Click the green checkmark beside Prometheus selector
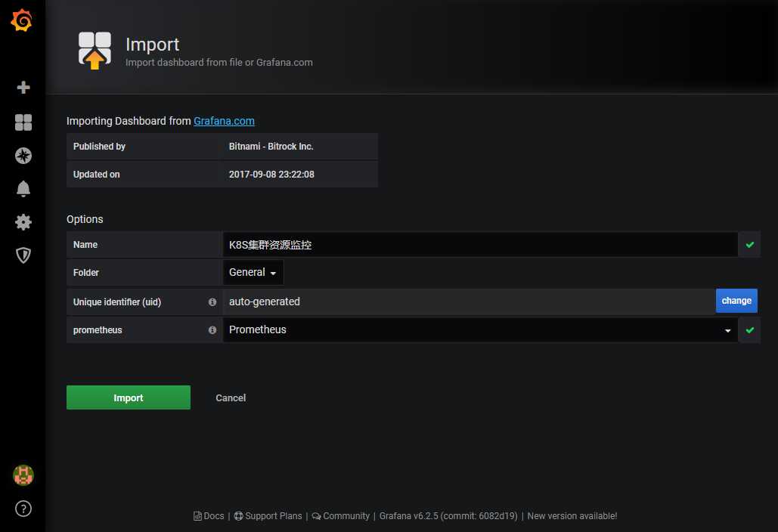 [750, 330]
